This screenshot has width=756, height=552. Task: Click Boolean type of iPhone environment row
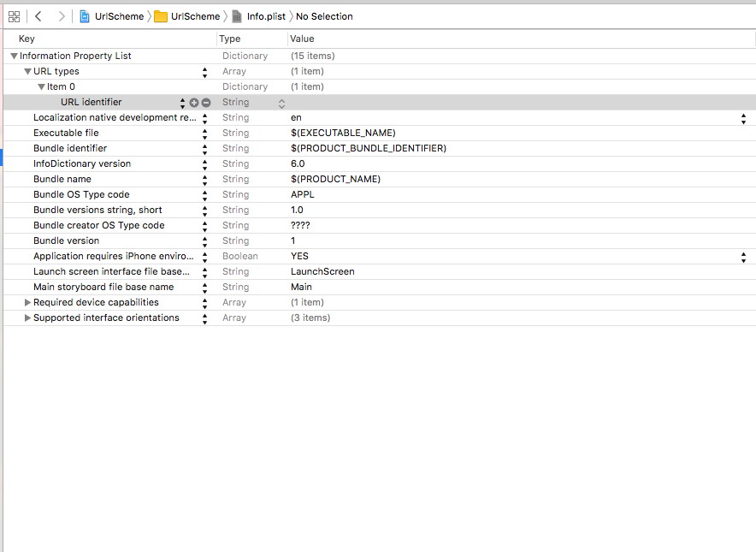click(240, 256)
